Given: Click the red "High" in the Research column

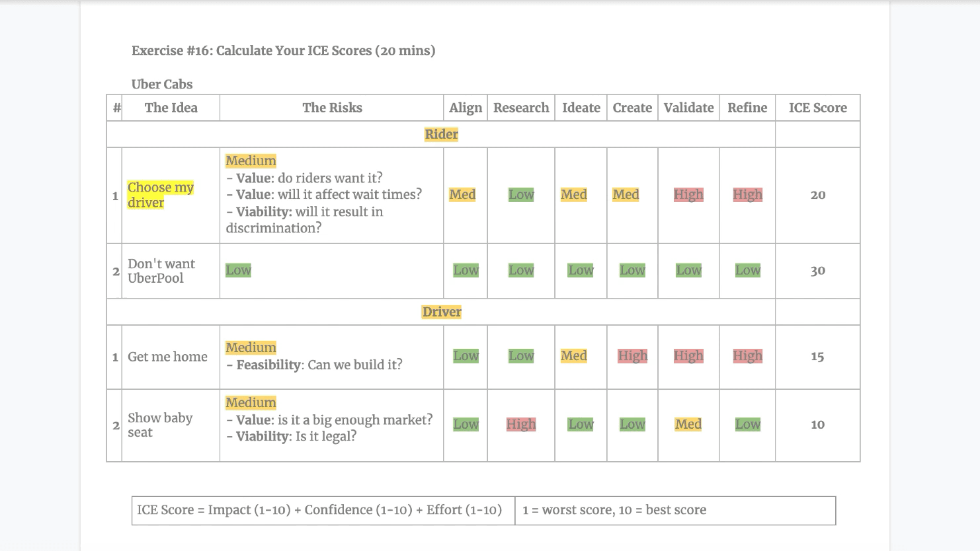Looking at the screenshot, I should tap(521, 425).
